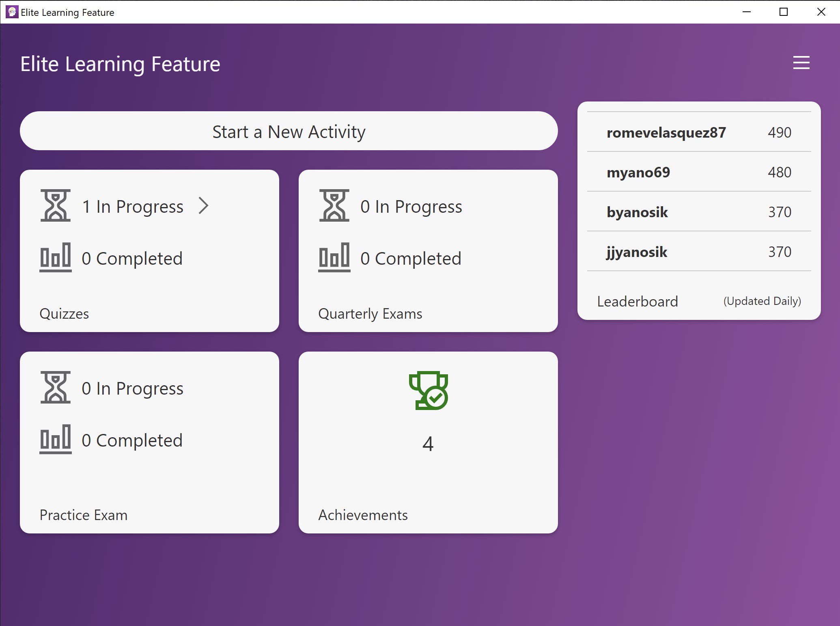Click the Quarterly Exams hourglass icon
This screenshot has width=840, height=626.
pyautogui.click(x=334, y=205)
